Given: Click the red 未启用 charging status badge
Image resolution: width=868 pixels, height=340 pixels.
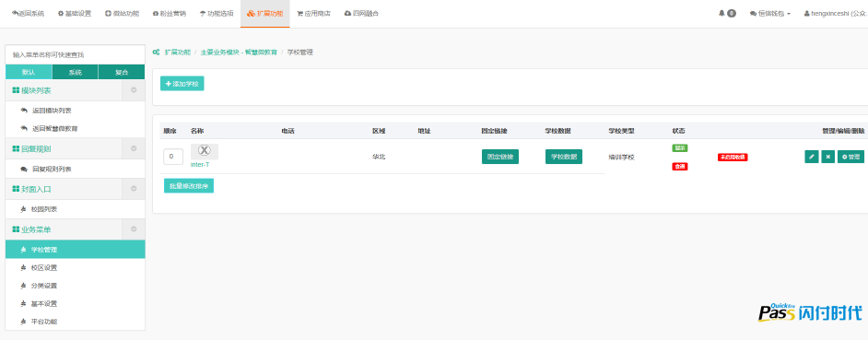Looking at the screenshot, I should pos(733,158).
